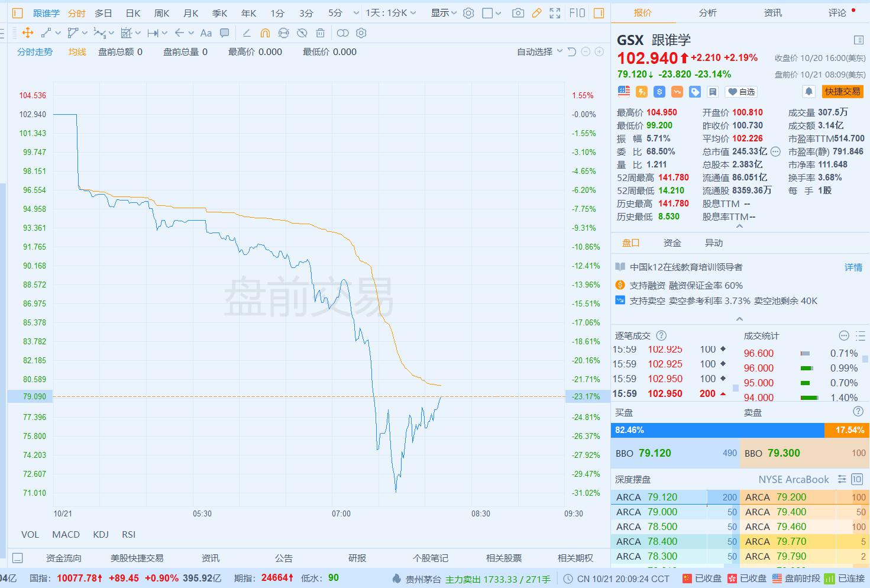Click the 快捷交易 button
The image size is (870, 588).
(843, 92)
